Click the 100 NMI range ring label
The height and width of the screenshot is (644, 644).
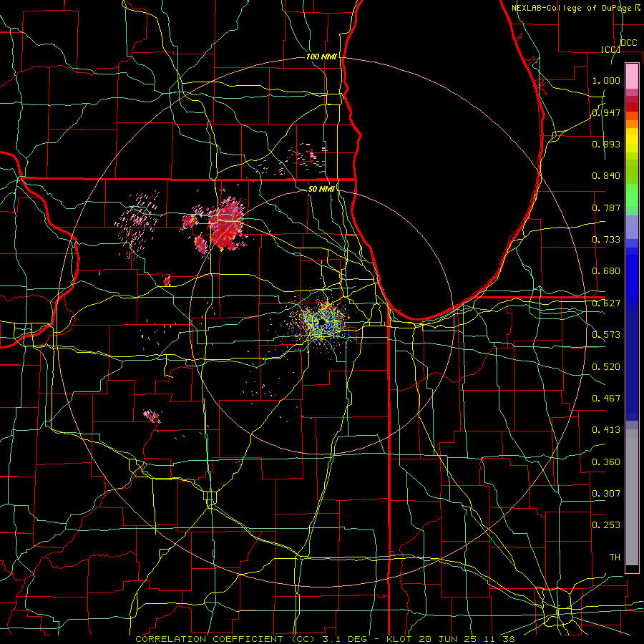(321, 57)
